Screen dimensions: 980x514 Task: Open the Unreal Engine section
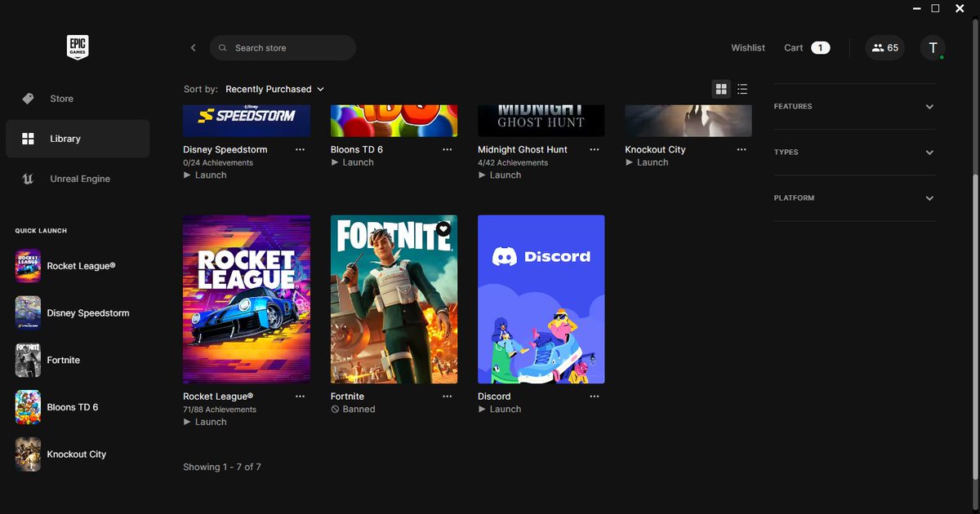[x=78, y=179]
